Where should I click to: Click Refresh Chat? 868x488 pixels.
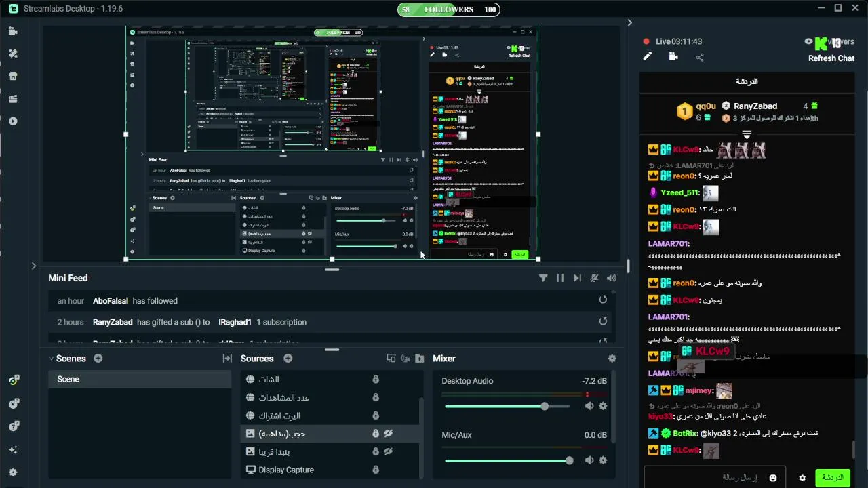coord(831,58)
